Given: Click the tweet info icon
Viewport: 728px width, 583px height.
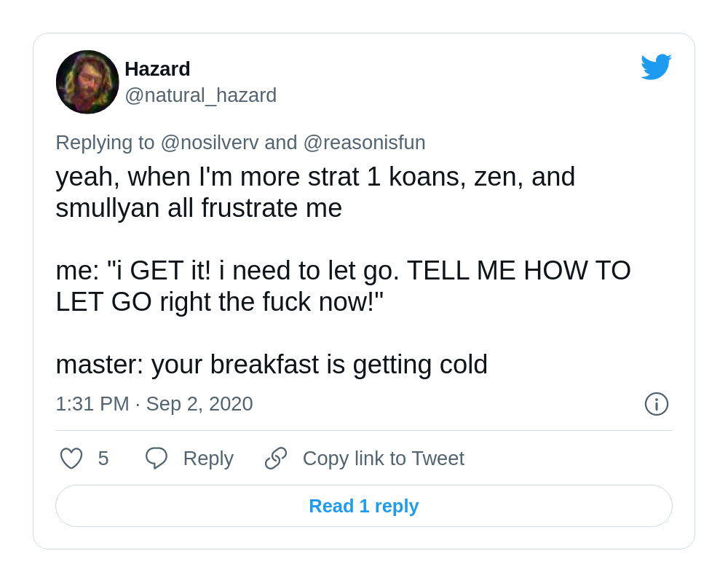Looking at the screenshot, I should (656, 404).
